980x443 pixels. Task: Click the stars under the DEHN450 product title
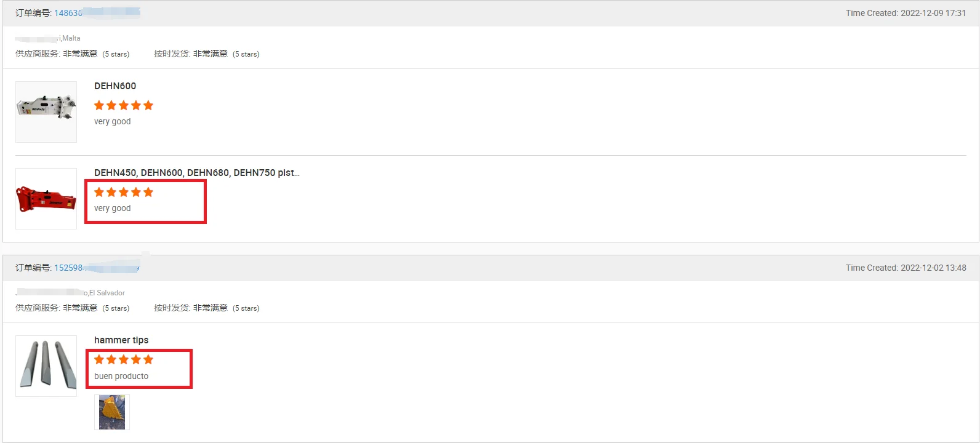click(x=124, y=193)
